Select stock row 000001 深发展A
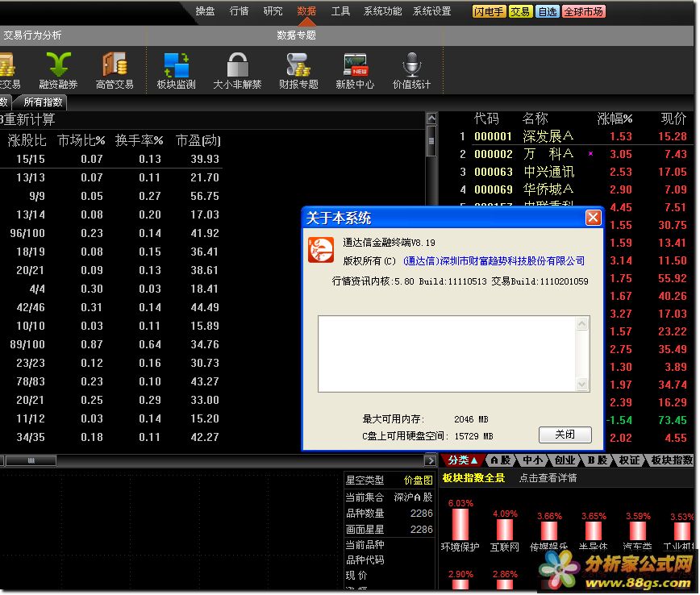 (x=568, y=136)
